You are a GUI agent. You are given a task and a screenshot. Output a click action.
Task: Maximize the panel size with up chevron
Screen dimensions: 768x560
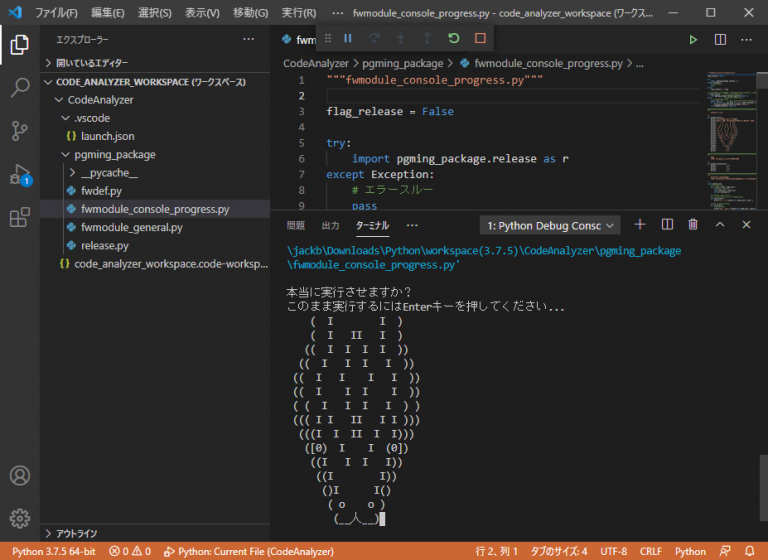pyautogui.click(x=719, y=225)
